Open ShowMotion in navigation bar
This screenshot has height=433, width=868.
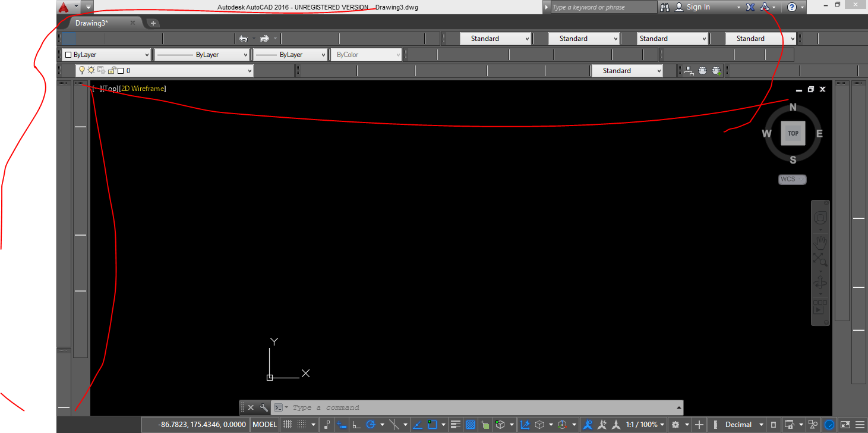pos(820,307)
